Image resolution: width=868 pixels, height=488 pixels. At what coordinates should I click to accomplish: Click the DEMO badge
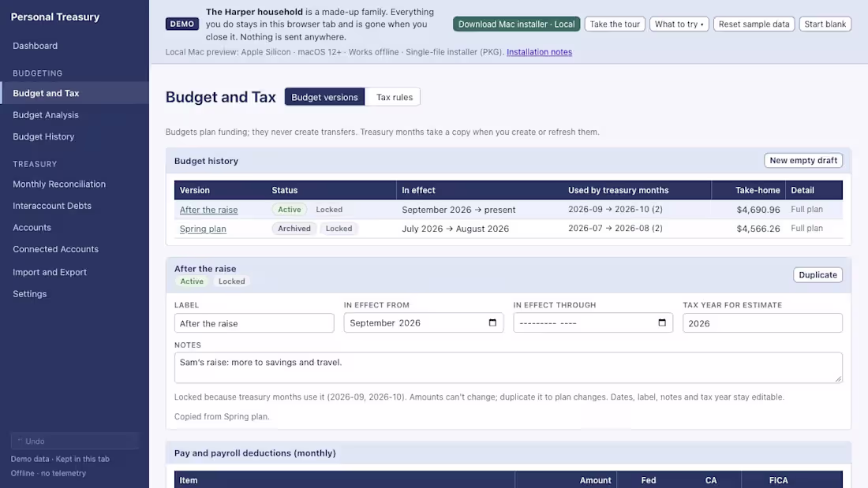(x=182, y=24)
